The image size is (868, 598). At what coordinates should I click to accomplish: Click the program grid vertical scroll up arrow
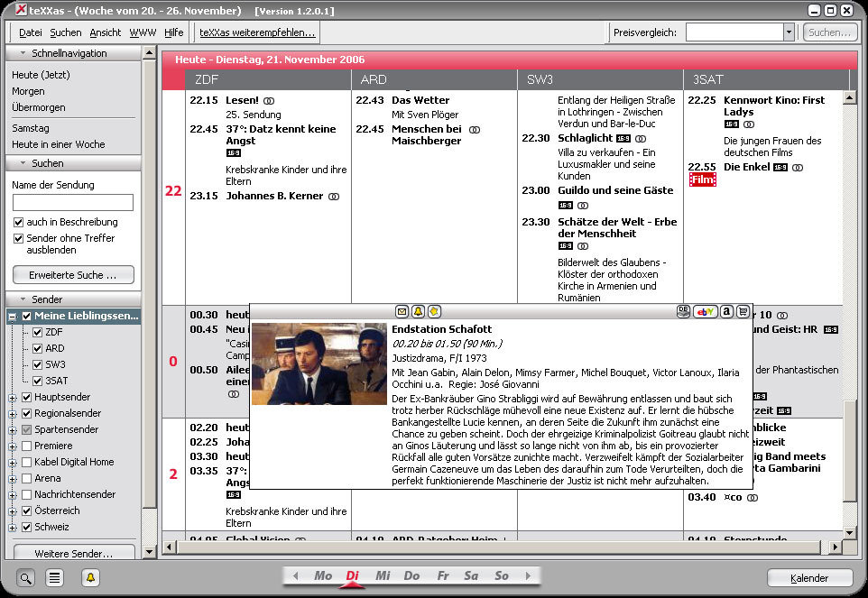point(850,98)
